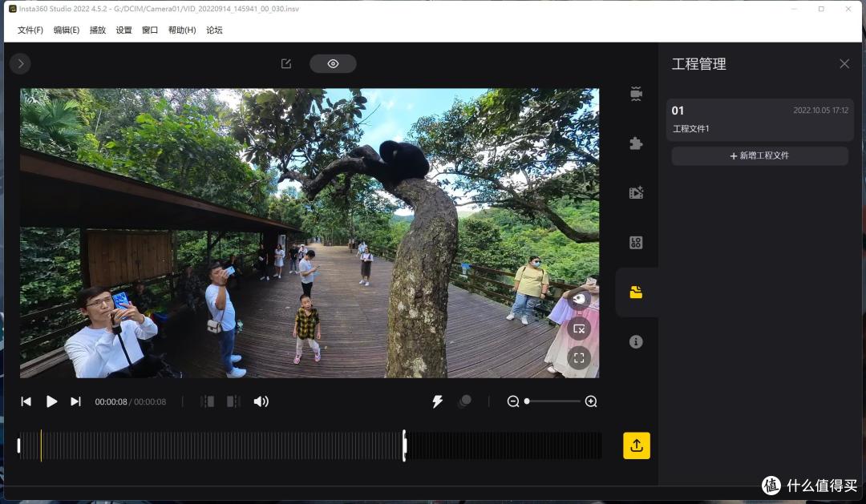Open the media info icon in sidebar

[x=636, y=341]
